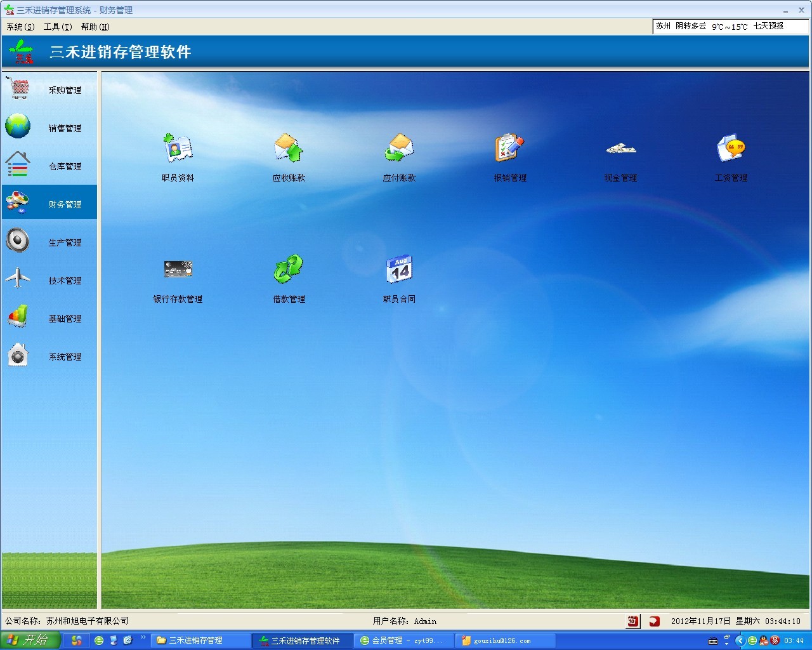Select 仓库管理 in the sidebar
This screenshot has width=812, height=650.
[x=49, y=166]
